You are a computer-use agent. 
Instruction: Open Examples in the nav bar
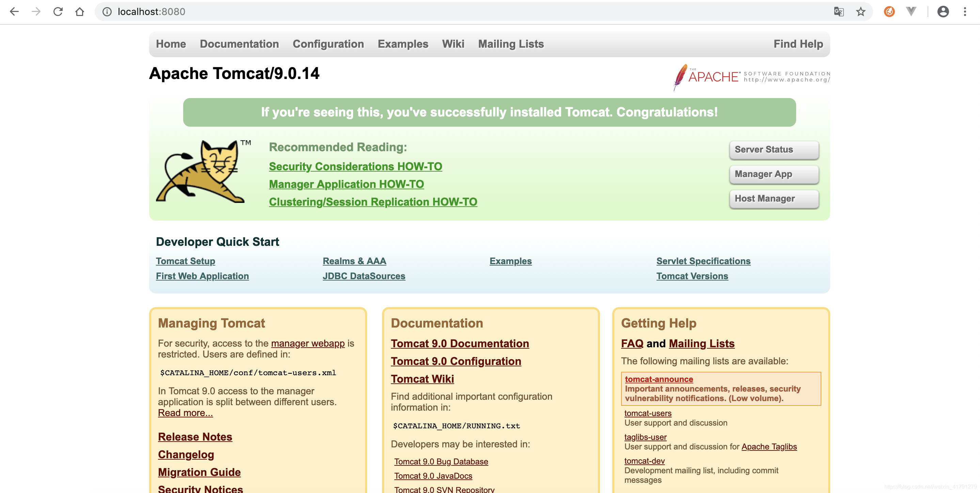(x=403, y=44)
